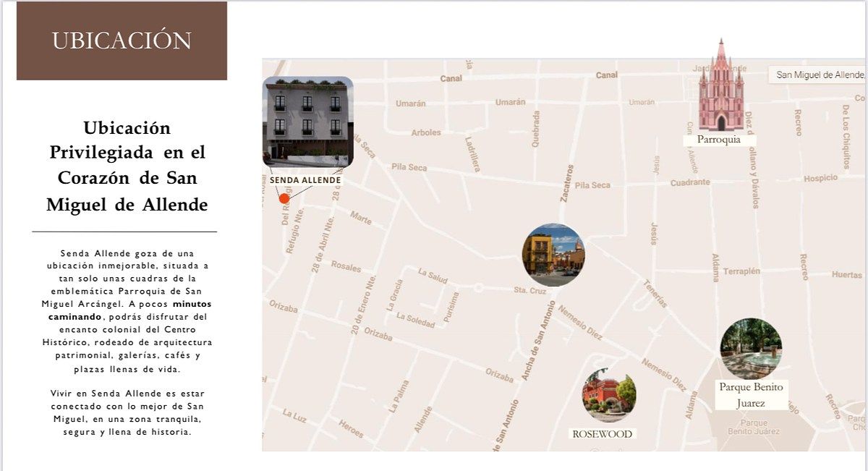Click the San Miguel de Allende search box
The image size is (868, 471).
point(817,75)
